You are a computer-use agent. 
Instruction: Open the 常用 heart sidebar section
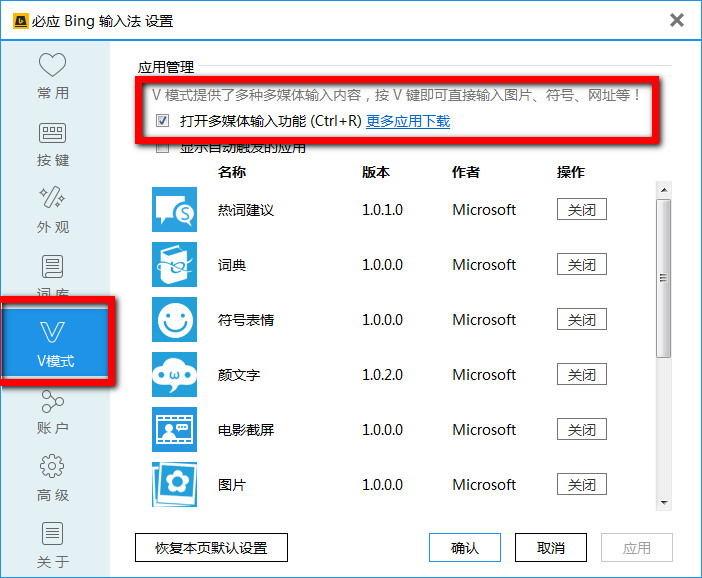pos(53,76)
